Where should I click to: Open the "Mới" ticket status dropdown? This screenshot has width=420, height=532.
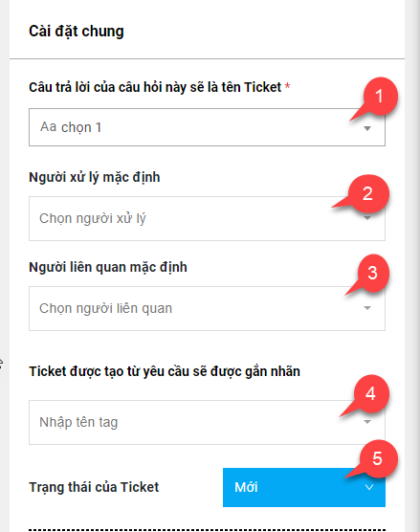(304, 487)
